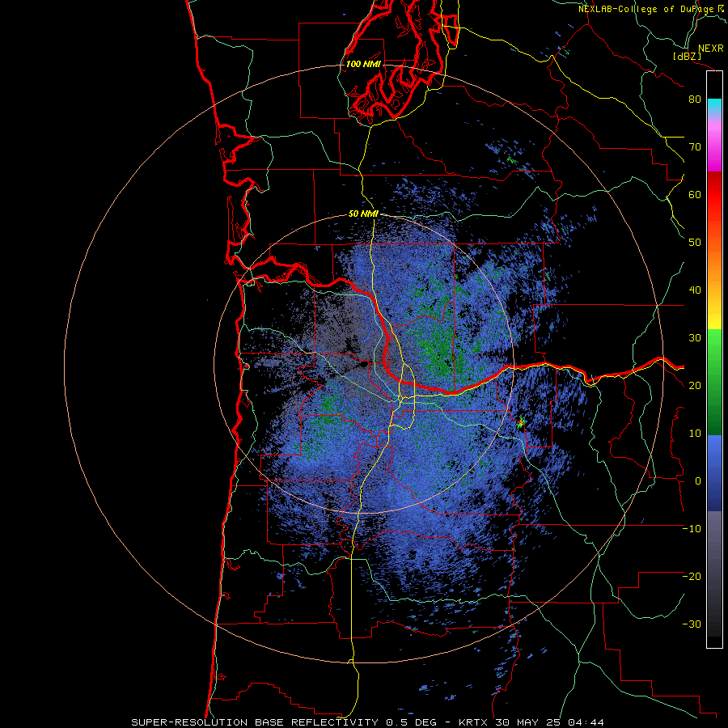Click the KRTX station identifier in the caption
Image resolution: width=728 pixels, height=728 pixels.
point(473,722)
